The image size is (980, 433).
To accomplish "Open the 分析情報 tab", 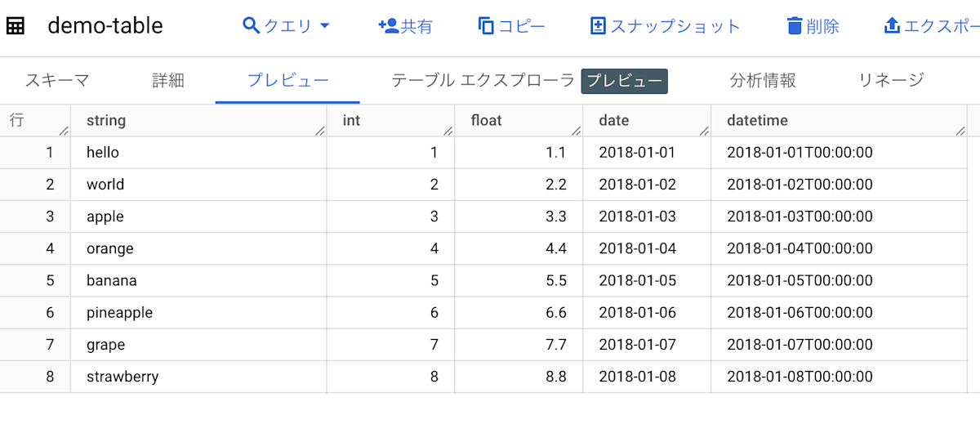I will click(763, 80).
